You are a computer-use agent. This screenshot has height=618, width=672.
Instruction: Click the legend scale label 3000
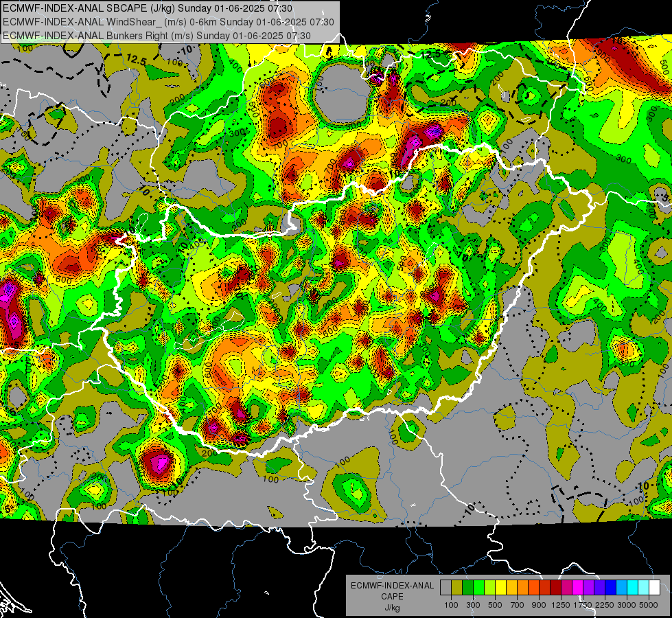point(627,605)
